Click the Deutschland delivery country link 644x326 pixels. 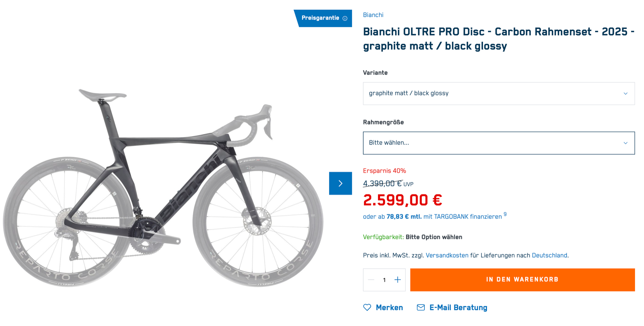pos(549,255)
